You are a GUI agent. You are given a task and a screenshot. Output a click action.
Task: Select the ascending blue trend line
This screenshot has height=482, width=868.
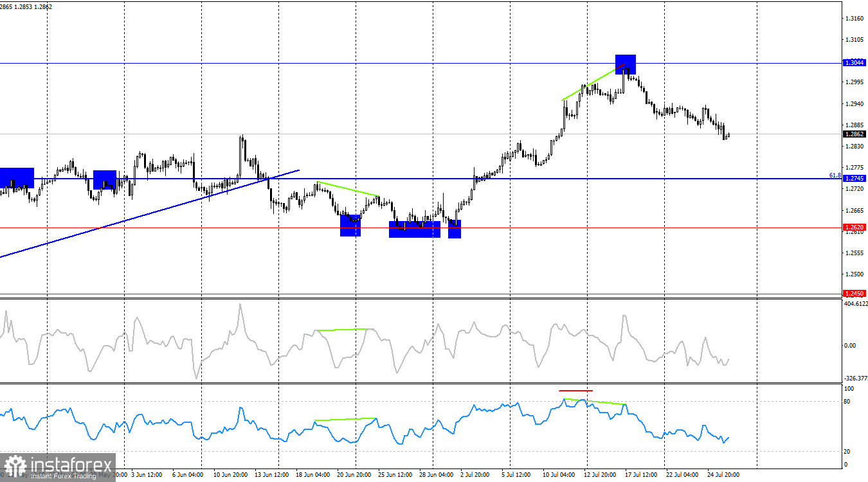[x=150, y=213]
